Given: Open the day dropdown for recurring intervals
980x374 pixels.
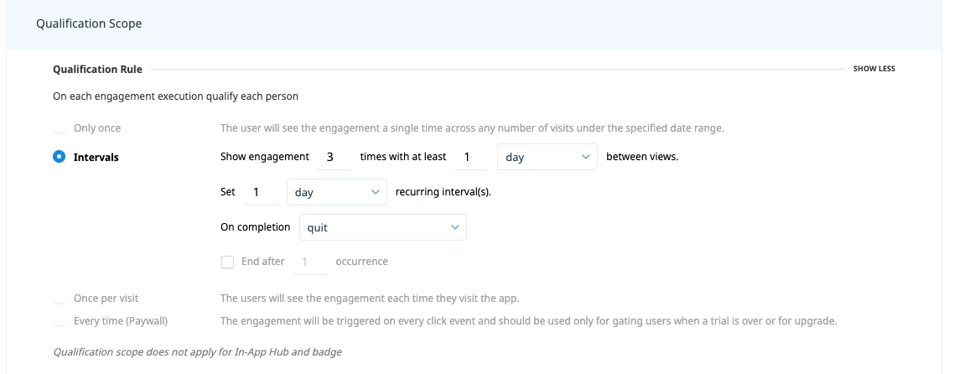Looking at the screenshot, I should (336, 192).
